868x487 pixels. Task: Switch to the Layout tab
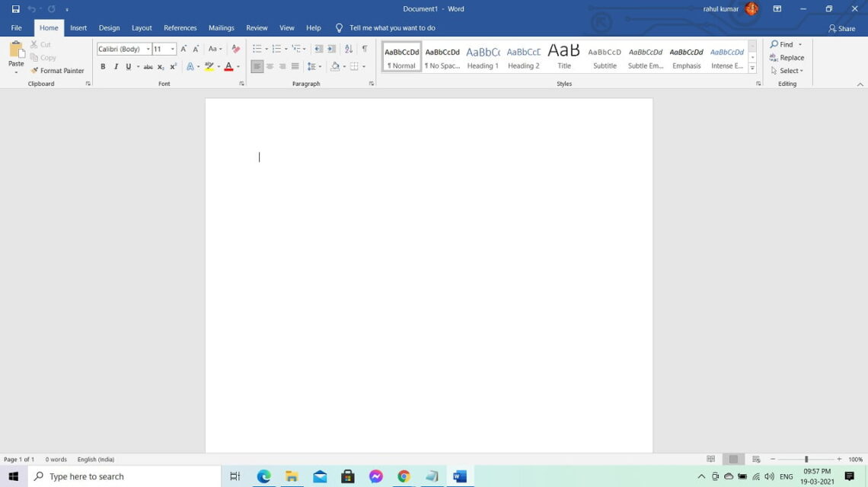point(142,27)
